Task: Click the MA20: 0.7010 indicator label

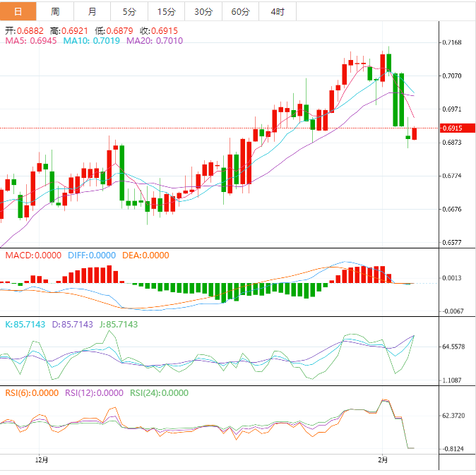Action: [155, 41]
